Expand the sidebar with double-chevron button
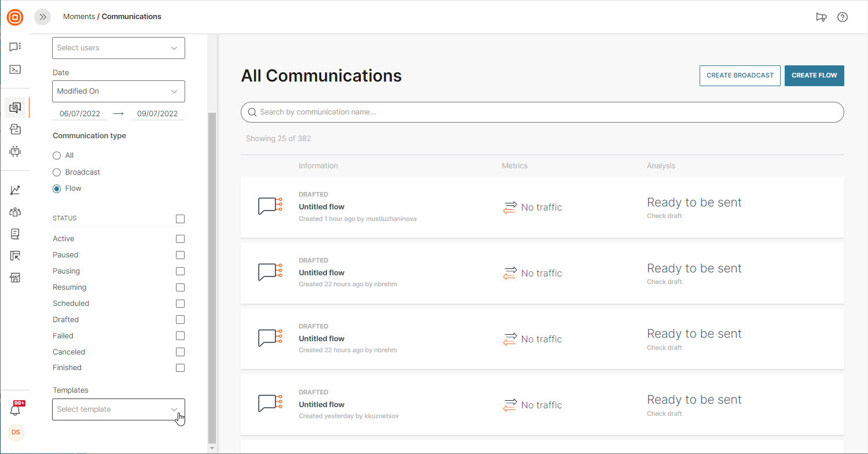Image resolution: width=868 pixels, height=454 pixels. point(42,17)
